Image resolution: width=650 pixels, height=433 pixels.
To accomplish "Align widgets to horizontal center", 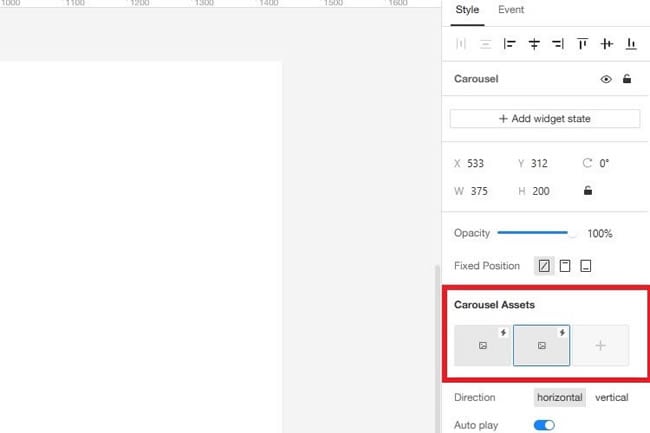I will click(x=534, y=44).
